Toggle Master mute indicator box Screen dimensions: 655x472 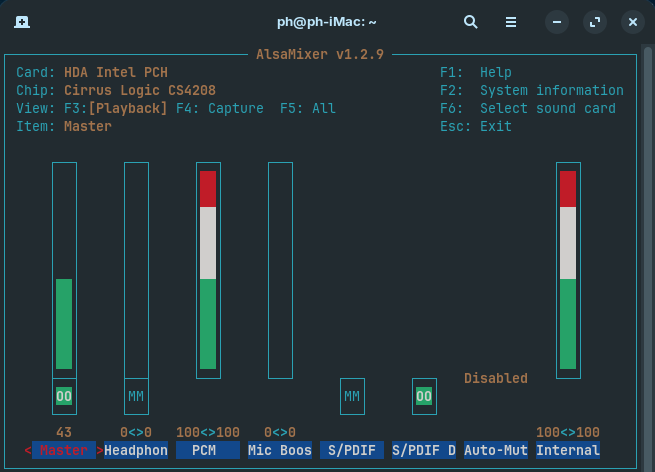[64, 396]
